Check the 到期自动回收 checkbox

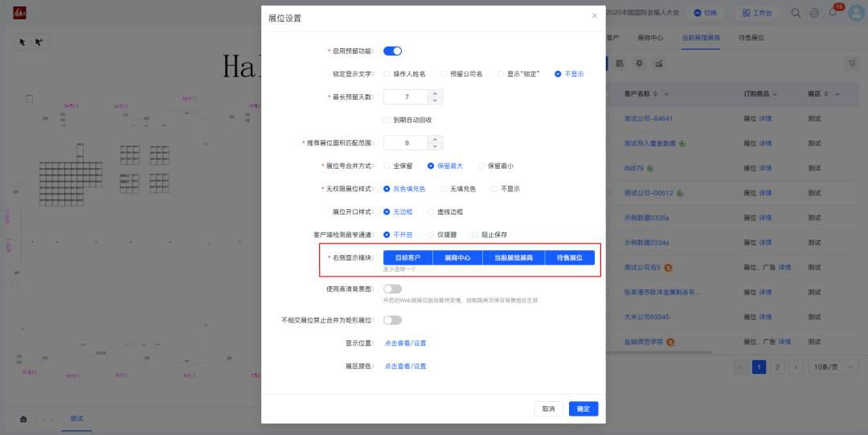click(387, 120)
